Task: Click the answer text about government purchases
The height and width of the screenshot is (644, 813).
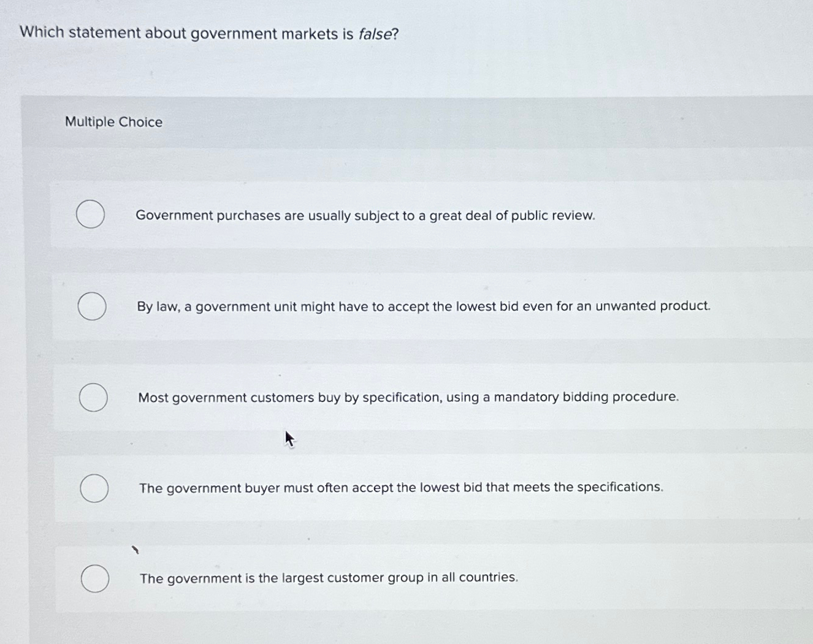Action: [365, 216]
